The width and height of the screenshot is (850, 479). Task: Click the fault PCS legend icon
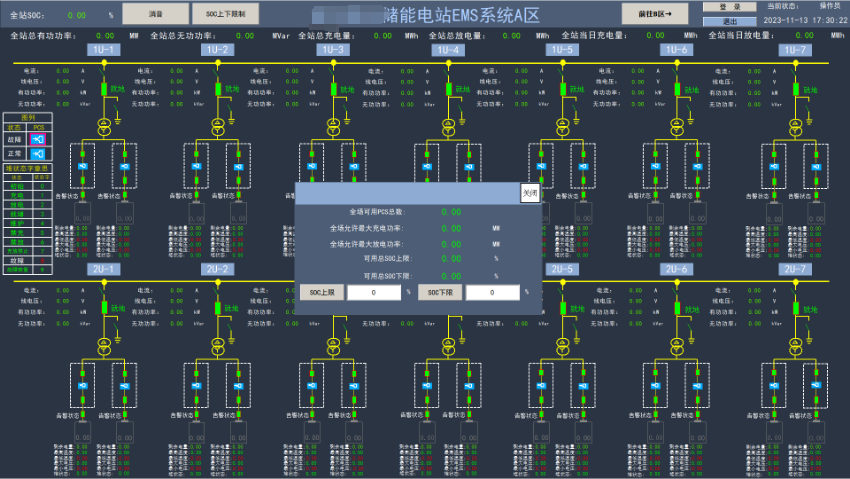pos(38,139)
